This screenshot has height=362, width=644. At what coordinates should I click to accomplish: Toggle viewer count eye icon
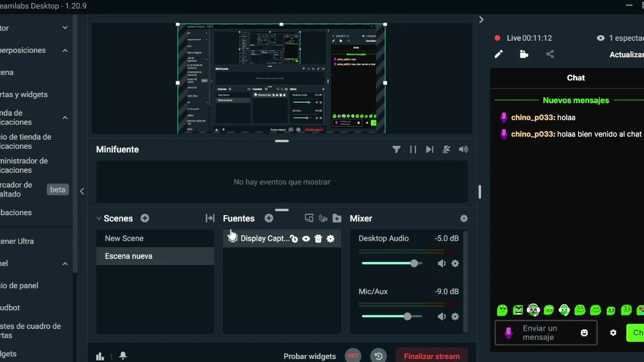click(x=600, y=38)
